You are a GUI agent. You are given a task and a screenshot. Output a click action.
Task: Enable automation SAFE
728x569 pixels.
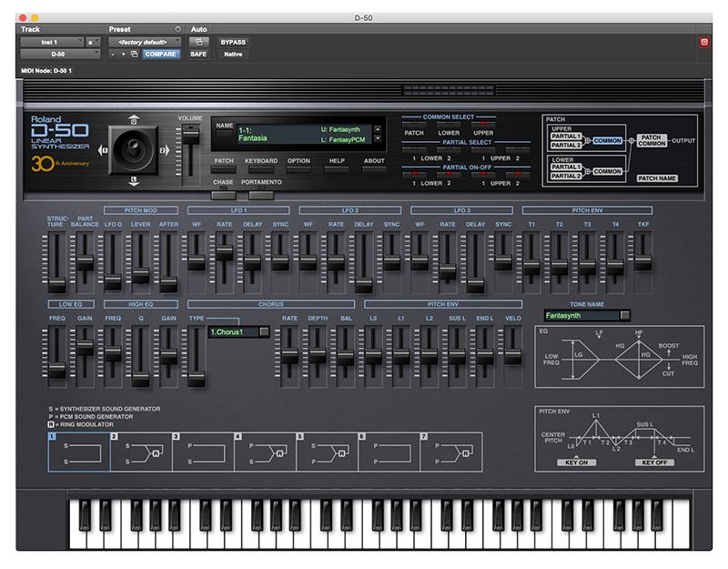pos(198,55)
